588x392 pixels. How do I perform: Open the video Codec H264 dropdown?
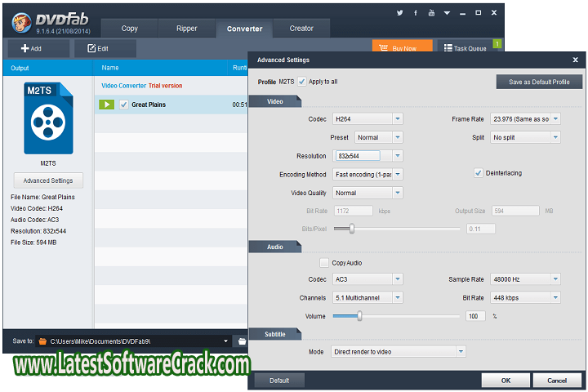[x=367, y=119]
